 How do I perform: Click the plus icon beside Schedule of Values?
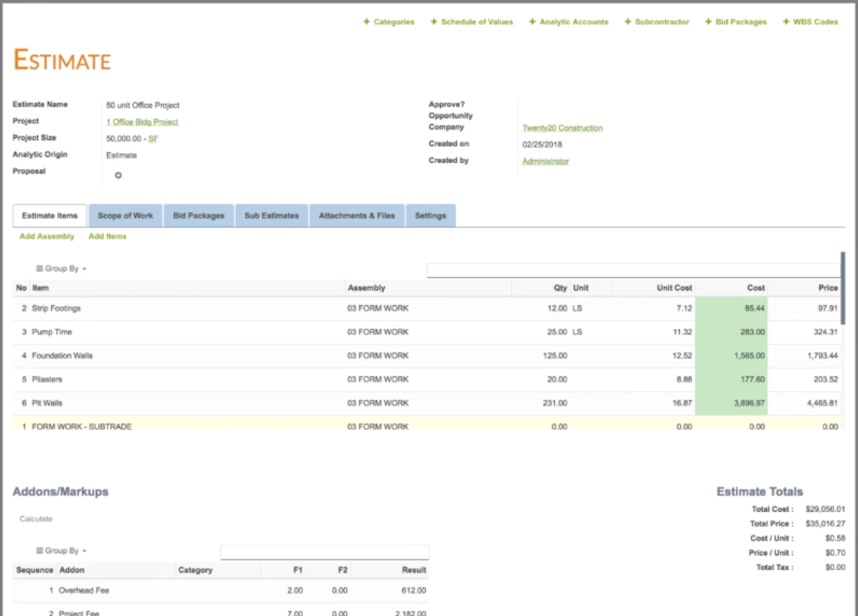(x=434, y=22)
